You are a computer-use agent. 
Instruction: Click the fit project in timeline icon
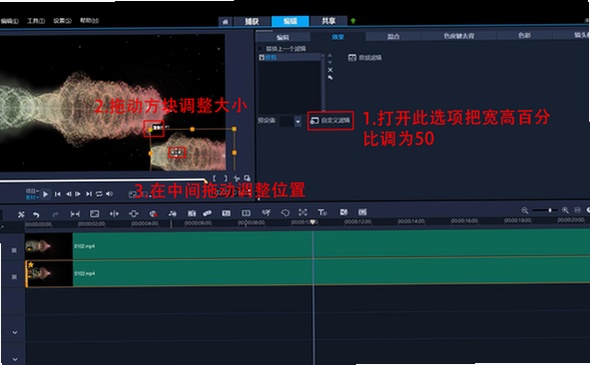pos(578,210)
